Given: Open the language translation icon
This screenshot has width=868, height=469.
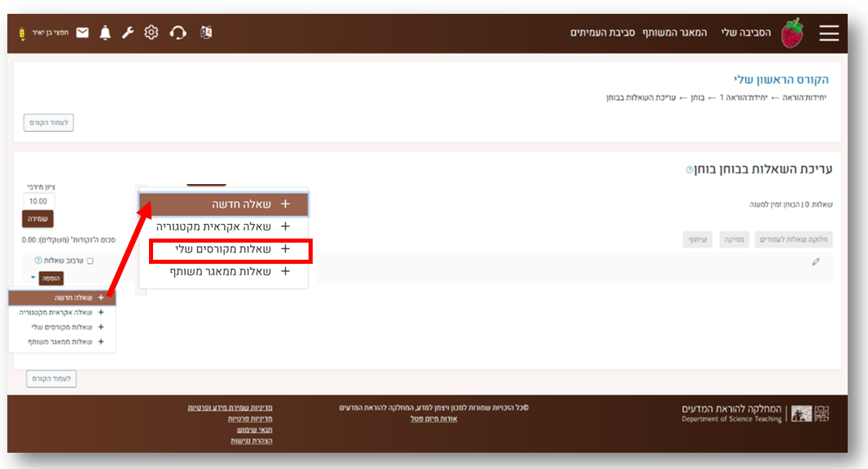Looking at the screenshot, I should (206, 33).
